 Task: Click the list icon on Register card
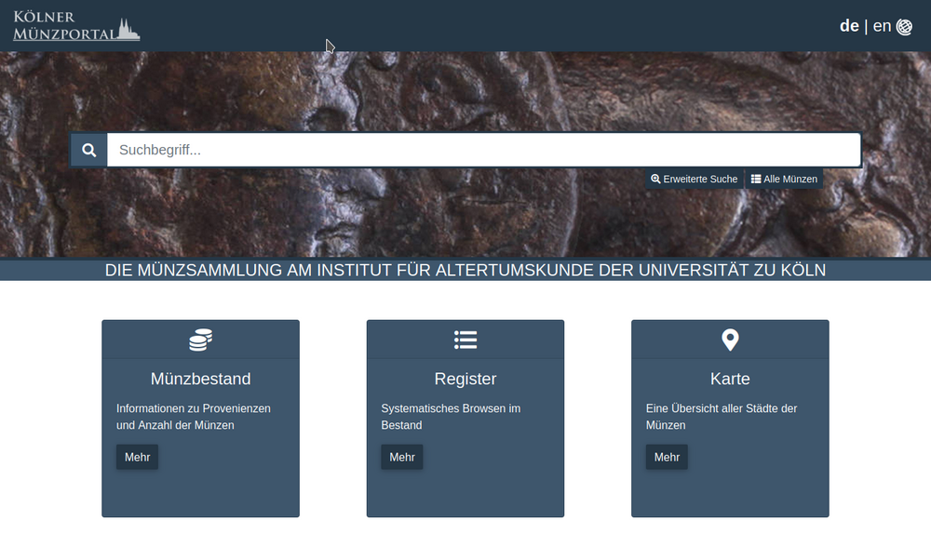pyautogui.click(x=465, y=340)
